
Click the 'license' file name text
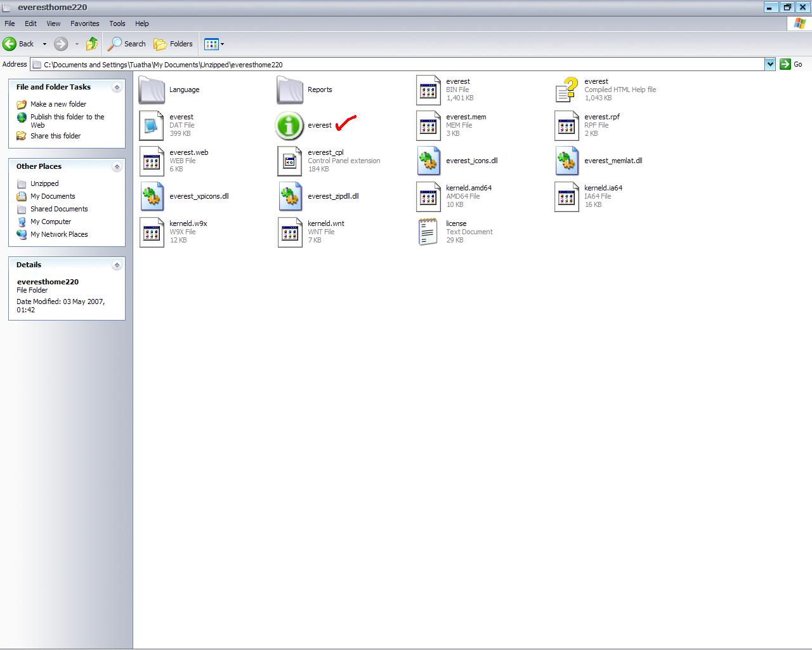(x=456, y=223)
